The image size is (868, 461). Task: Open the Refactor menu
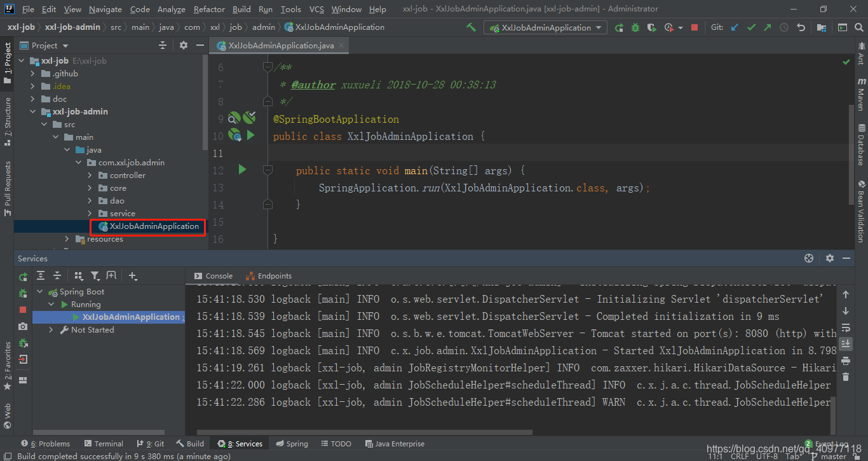209,9
